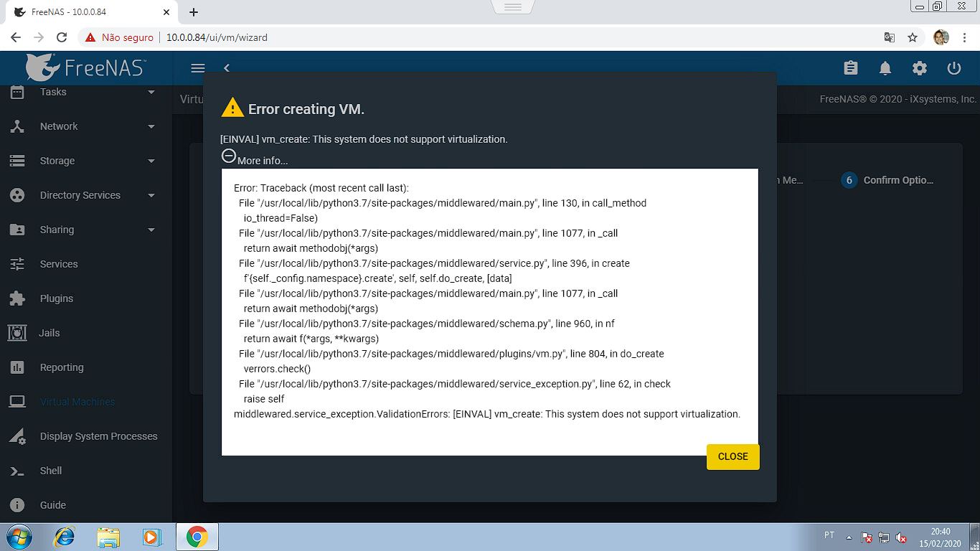
Task: Click the Storage sidebar icon
Action: point(17,161)
